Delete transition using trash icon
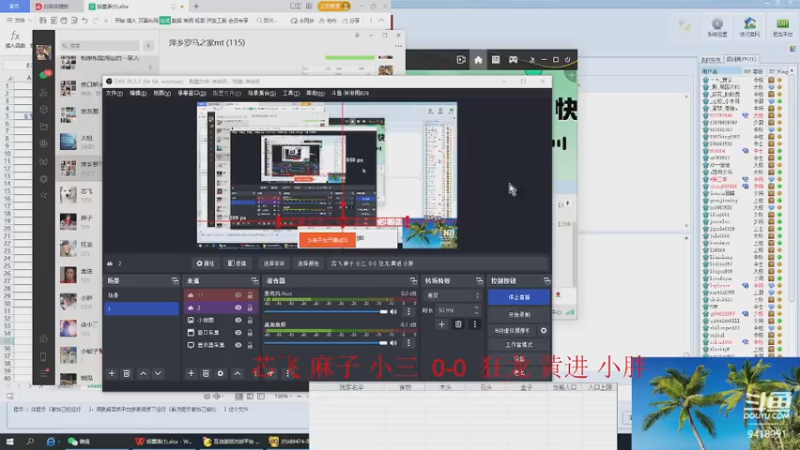Image resolution: width=800 pixels, height=450 pixels. point(458,324)
